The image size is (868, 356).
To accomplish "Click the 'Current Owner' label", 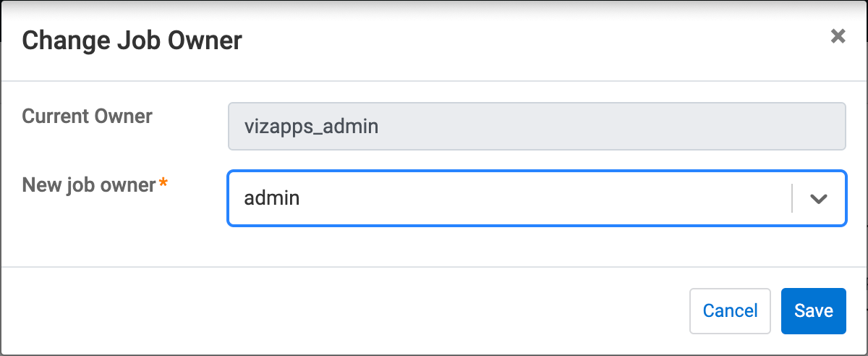I will tap(88, 116).
